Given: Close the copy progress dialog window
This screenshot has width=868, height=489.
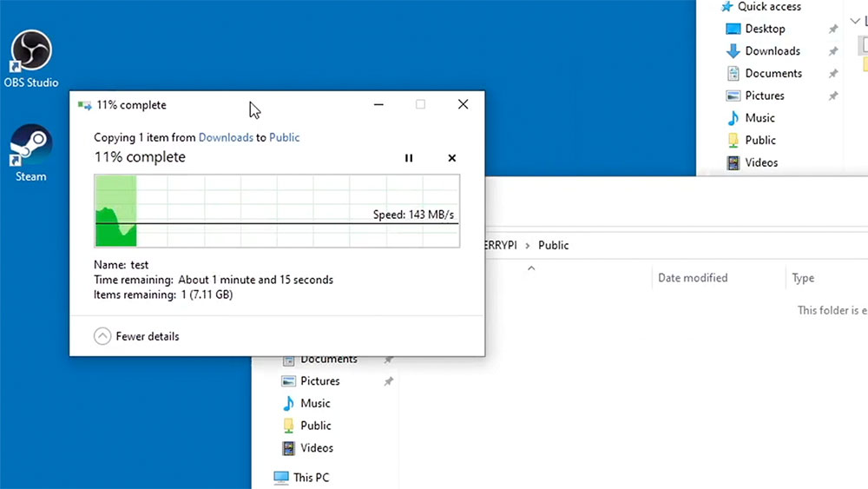Looking at the screenshot, I should tap(463, 105).
